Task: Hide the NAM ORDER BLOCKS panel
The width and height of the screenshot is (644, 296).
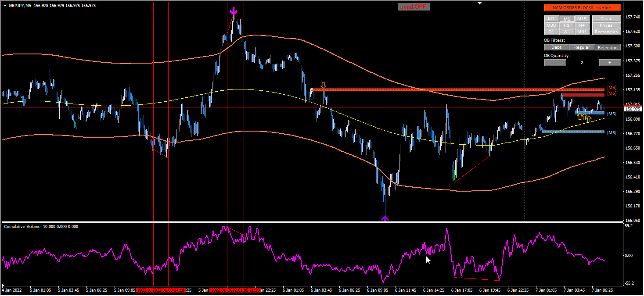Action: click(x=582, y=7)
